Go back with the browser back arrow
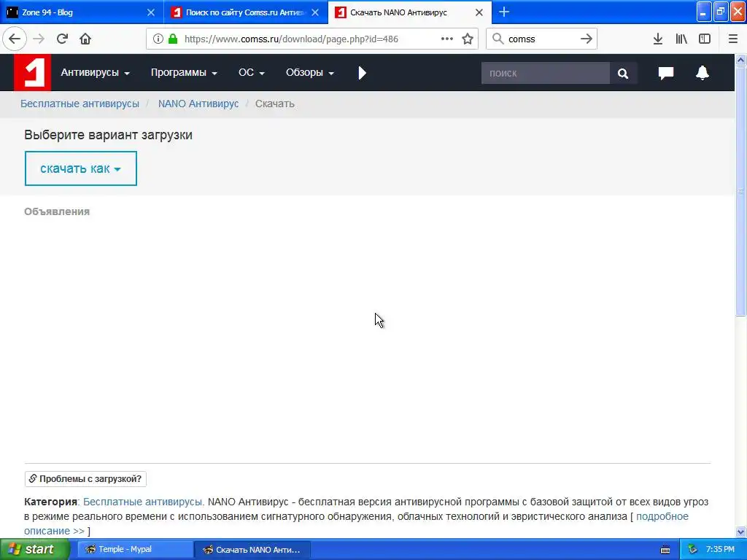This screenshot has height=560, width=747. [15, 39]
